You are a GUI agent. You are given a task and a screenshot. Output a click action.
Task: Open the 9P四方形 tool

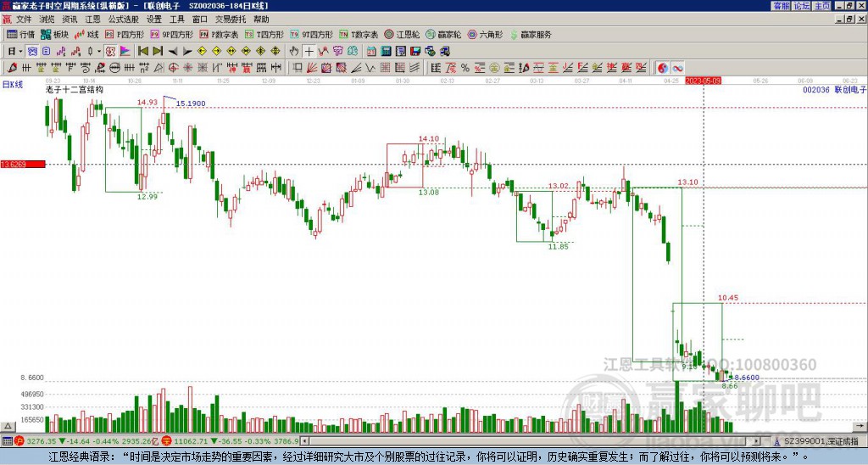(x=171, y=34)
